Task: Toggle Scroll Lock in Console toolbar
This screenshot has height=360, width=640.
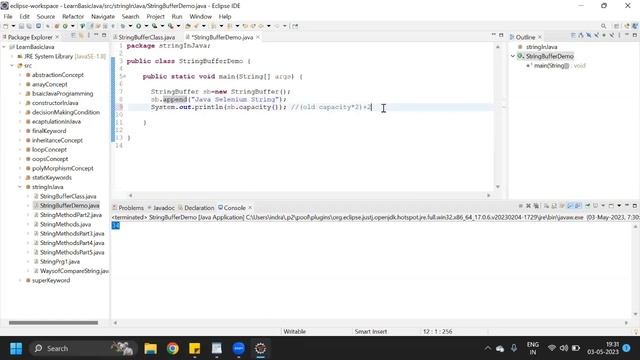Action: pos(554,206)
